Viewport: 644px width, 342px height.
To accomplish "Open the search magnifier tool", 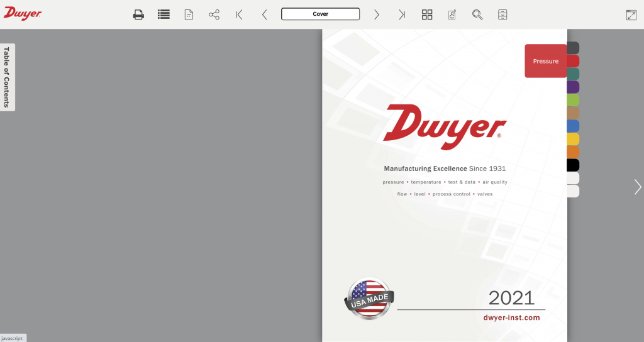I will point(477,15).
